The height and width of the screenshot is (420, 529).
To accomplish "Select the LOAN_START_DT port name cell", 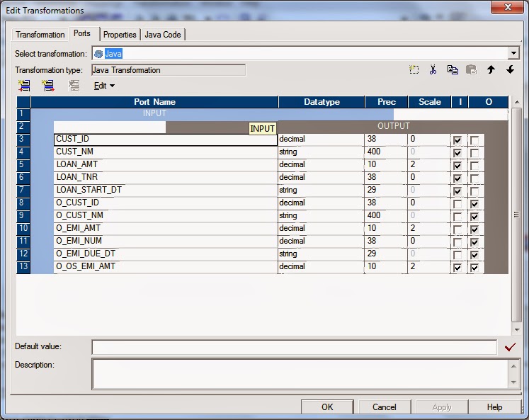I will pyautogui.click(x=166, y=191).
